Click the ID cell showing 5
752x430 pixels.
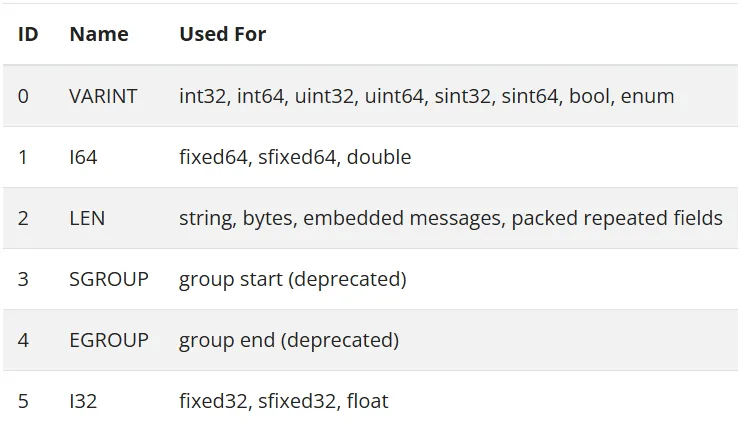click(x=23, y=401)
